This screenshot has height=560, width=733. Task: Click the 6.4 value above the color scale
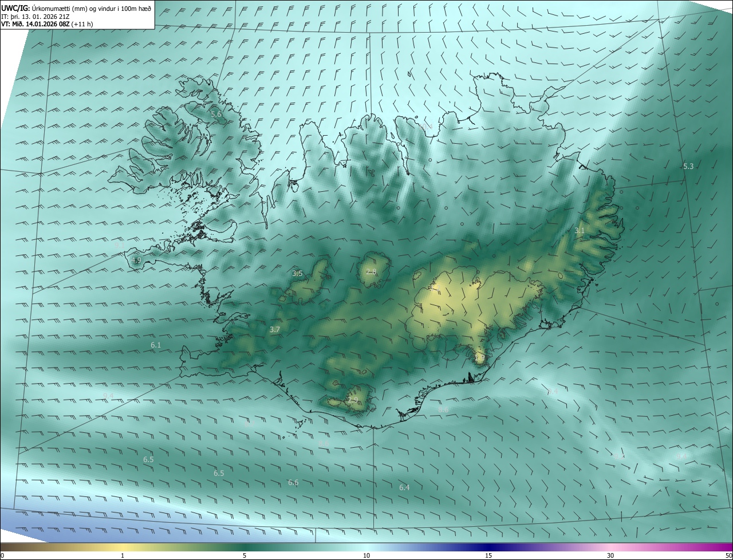[x=404, y=487]
